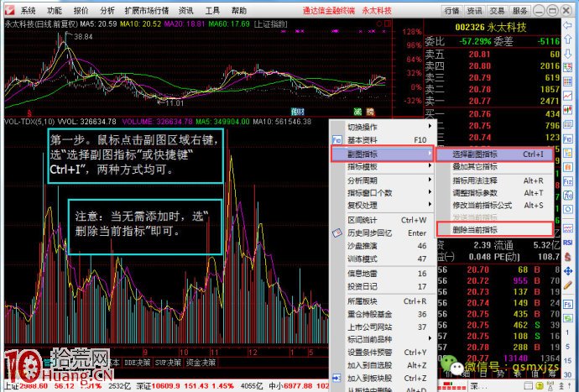
Task: Click the F10 icon in right sidebar
Action: (567, 139)
